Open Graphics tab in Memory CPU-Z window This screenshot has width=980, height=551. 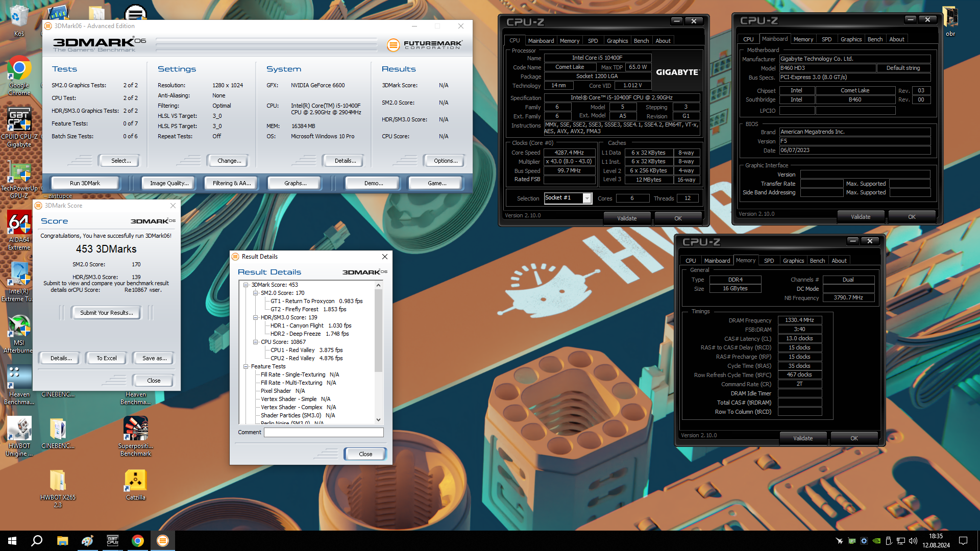tap(793, 261)
